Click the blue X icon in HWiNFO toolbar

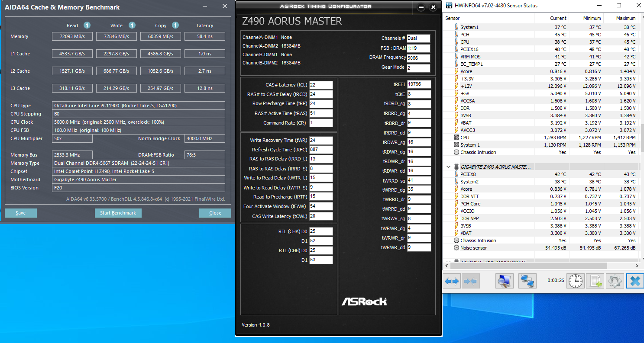pyautogui.click(x=635, y=281)
